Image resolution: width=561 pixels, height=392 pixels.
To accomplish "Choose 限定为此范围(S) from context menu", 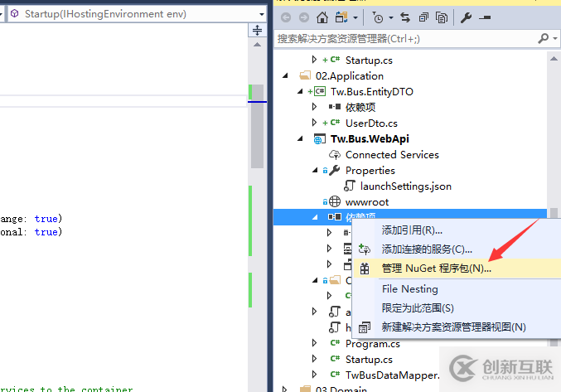I will 418,308.
